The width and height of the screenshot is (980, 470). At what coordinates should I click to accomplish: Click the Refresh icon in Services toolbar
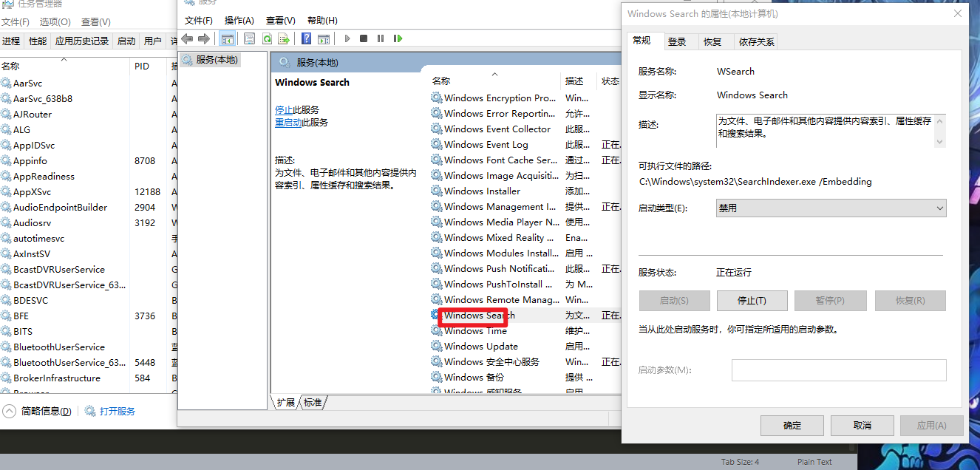(x=267, y=38)
